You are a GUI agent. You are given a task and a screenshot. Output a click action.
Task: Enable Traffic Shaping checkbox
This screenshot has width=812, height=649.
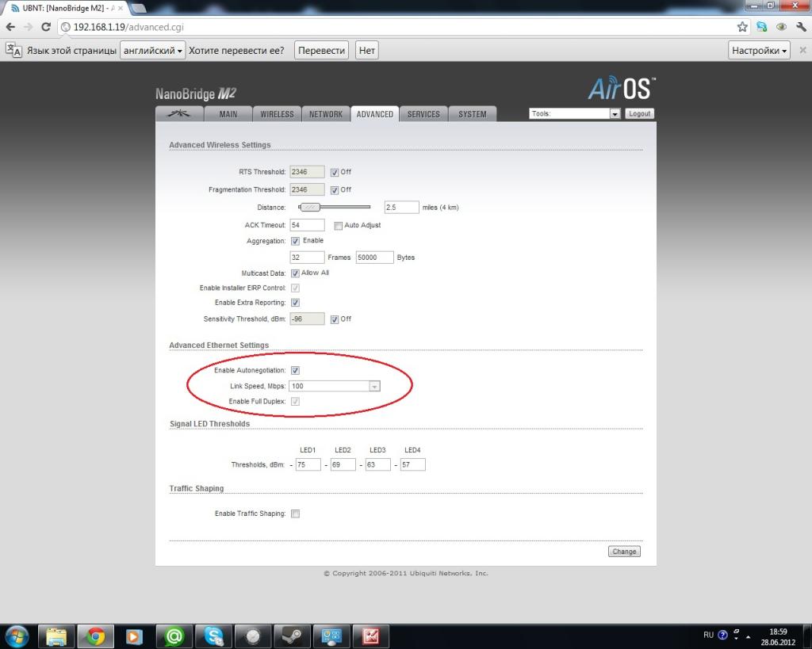tap(295, 514)
